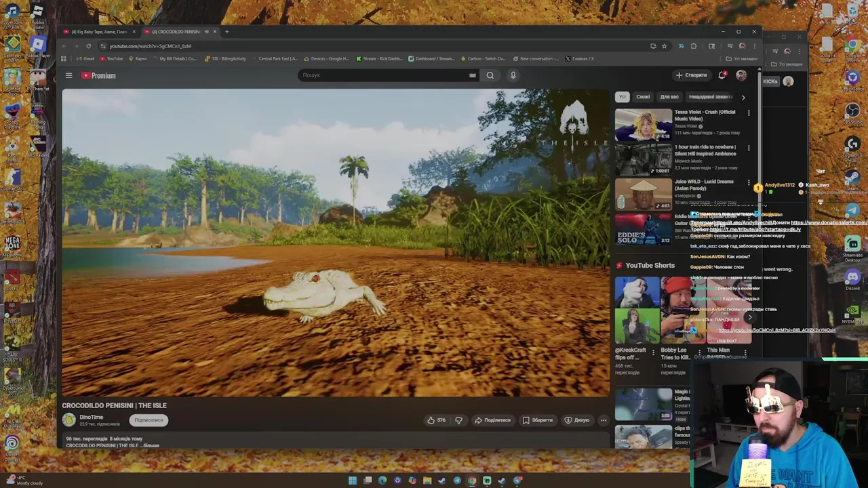This screenshot has height=488, width=868.
Task: Click the Створити create button
Action: tap(692, 75)
